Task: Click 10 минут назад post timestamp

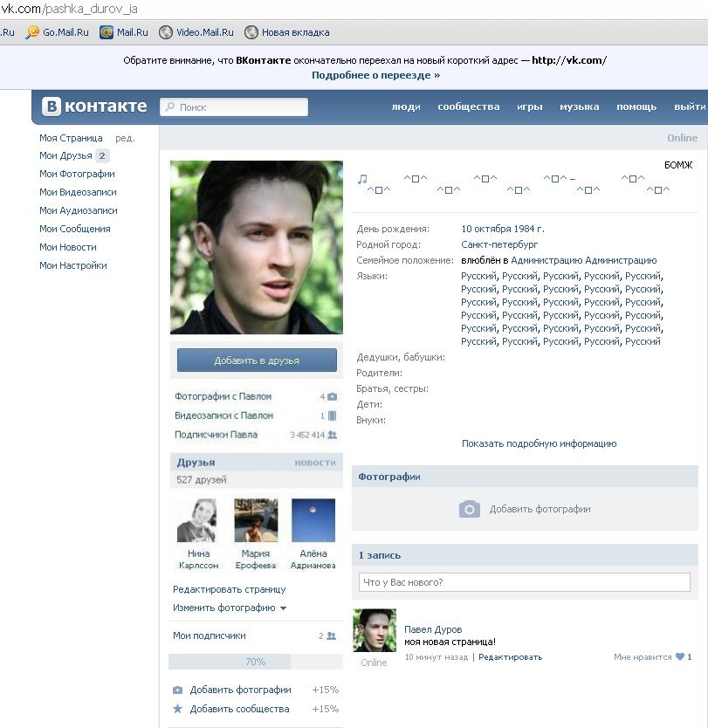Action: [x=436, y=657]
